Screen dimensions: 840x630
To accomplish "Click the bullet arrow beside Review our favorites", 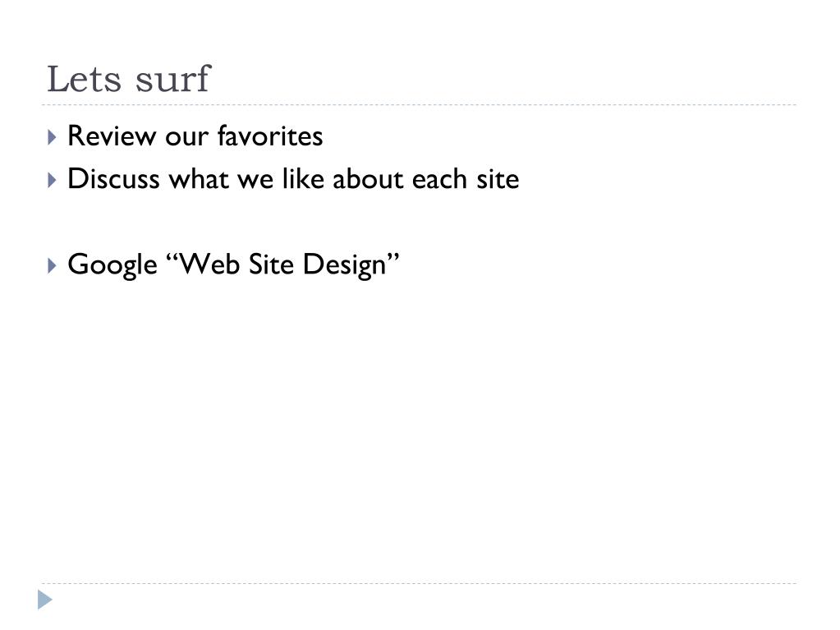I will 52,137.
